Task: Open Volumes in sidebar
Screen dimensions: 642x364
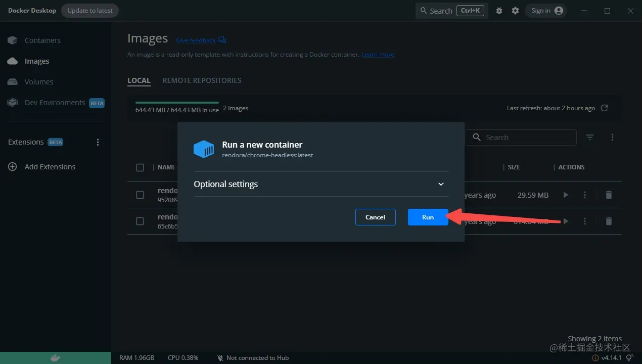Action: click(x=39, y=82)
